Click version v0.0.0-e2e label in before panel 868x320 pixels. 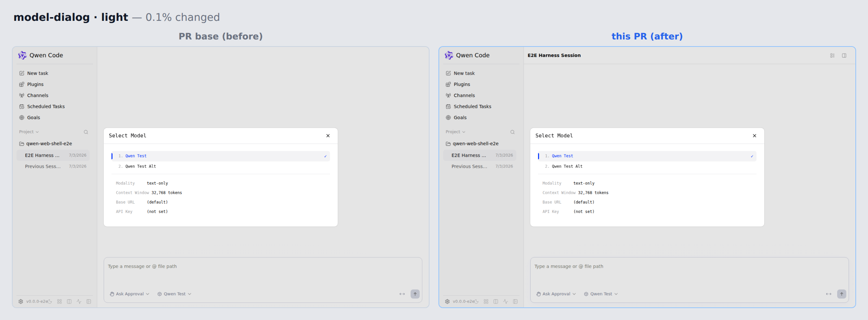point(36,301)
